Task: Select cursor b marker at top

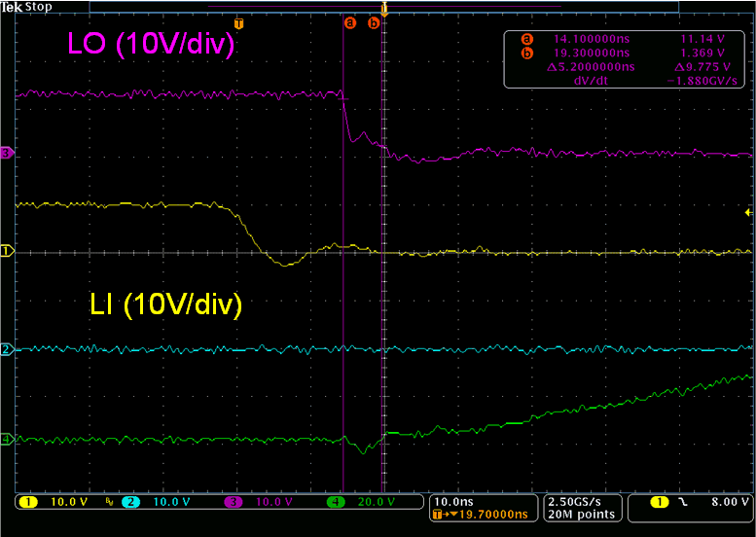Action: (x=374, y=22)
